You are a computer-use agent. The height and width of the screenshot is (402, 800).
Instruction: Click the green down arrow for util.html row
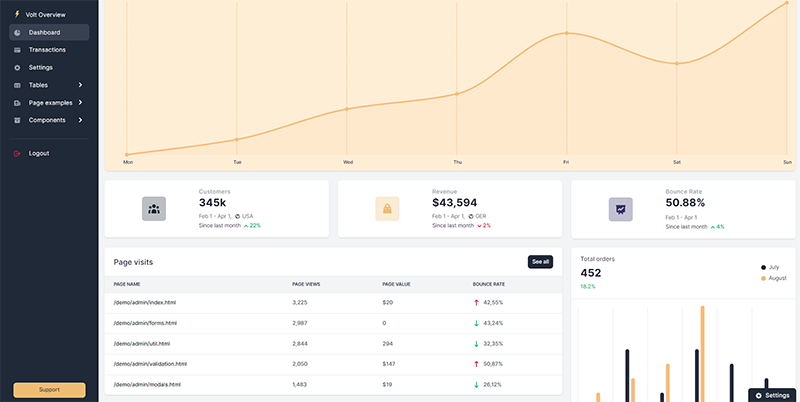pyautogui.click(x=477, y=344)
